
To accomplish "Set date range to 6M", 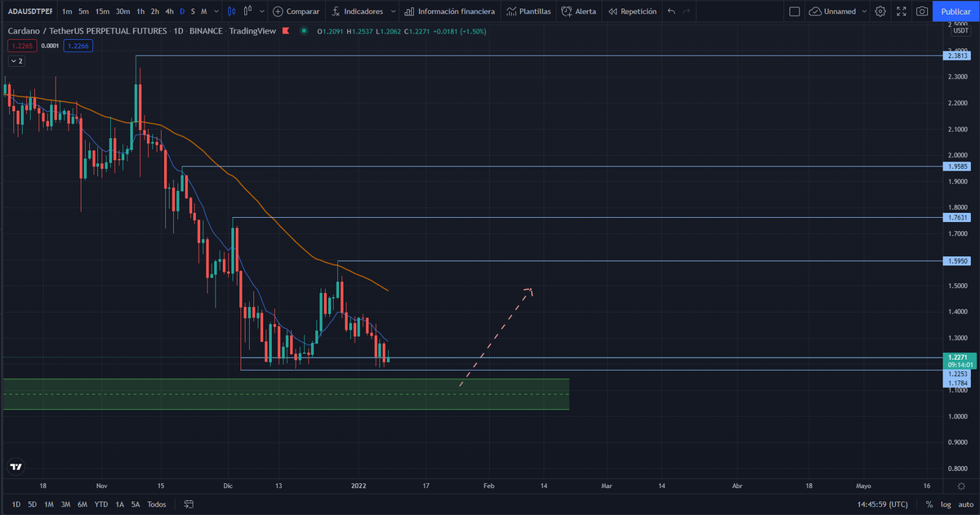I will [x=82, y=504].
